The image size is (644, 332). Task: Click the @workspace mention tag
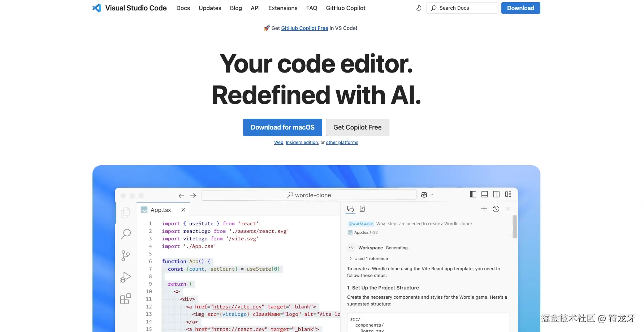pyautogui.click(x=360, y=224)
